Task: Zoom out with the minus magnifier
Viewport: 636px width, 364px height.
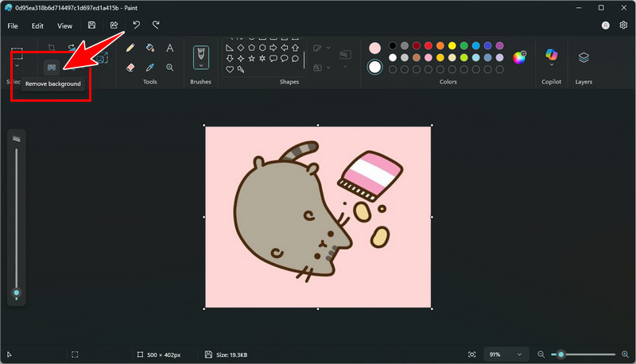Action: click(541, 354)
